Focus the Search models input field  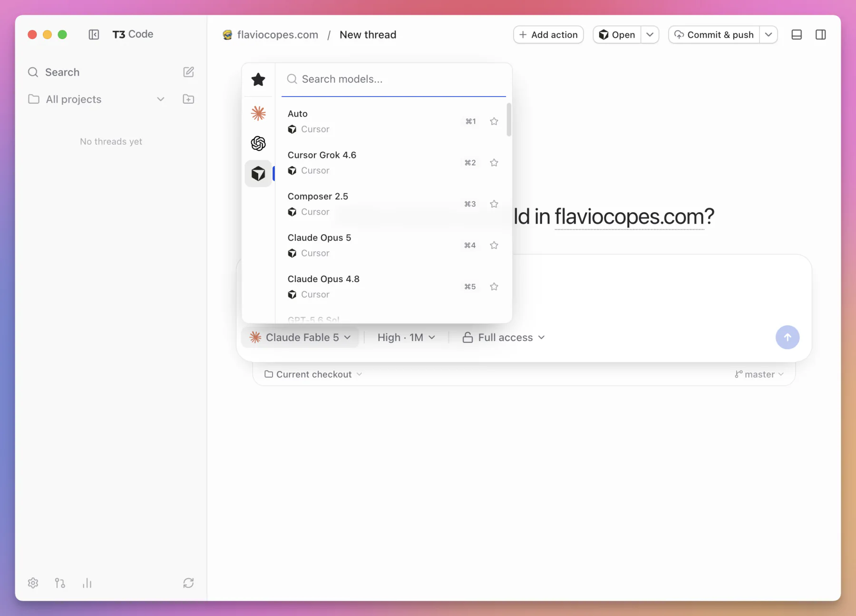click(394, 79)
